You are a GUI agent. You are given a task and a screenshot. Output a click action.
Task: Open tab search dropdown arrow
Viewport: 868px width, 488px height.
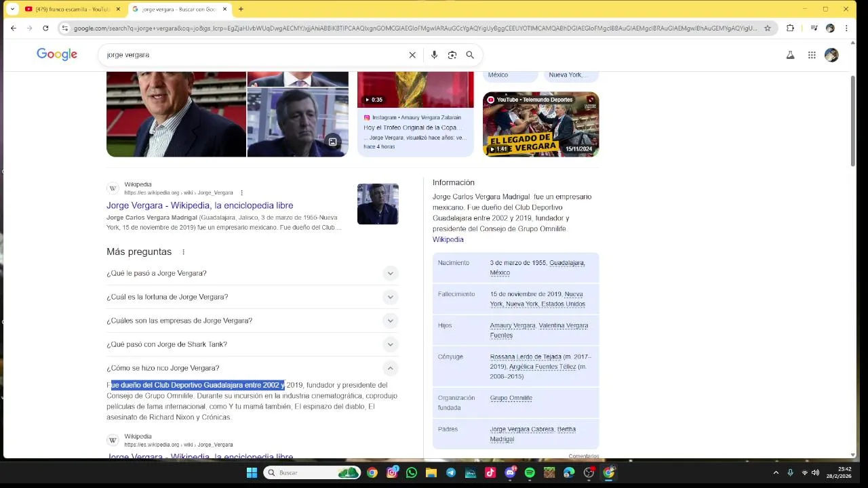click(12, 9)
